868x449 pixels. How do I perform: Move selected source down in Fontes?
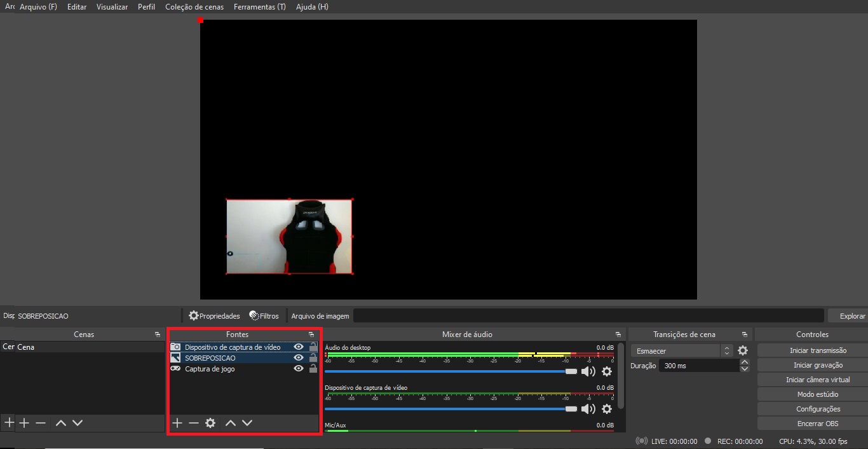(x=247, y=423)
